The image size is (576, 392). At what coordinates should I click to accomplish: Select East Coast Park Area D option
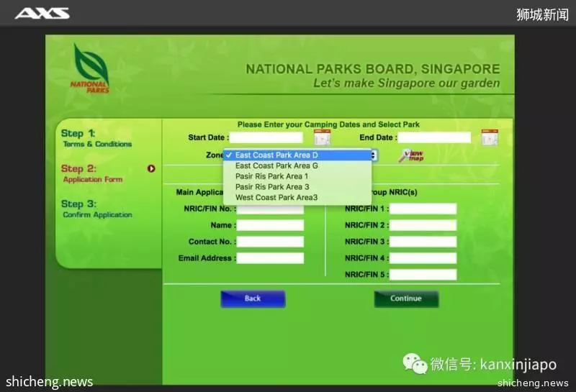[297, 155]
